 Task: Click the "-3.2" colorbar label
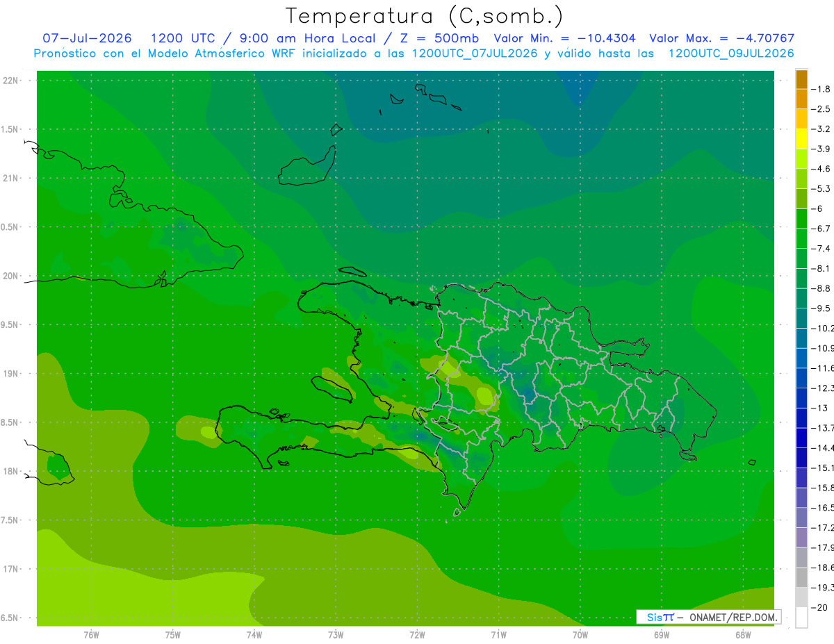point(821,129)
